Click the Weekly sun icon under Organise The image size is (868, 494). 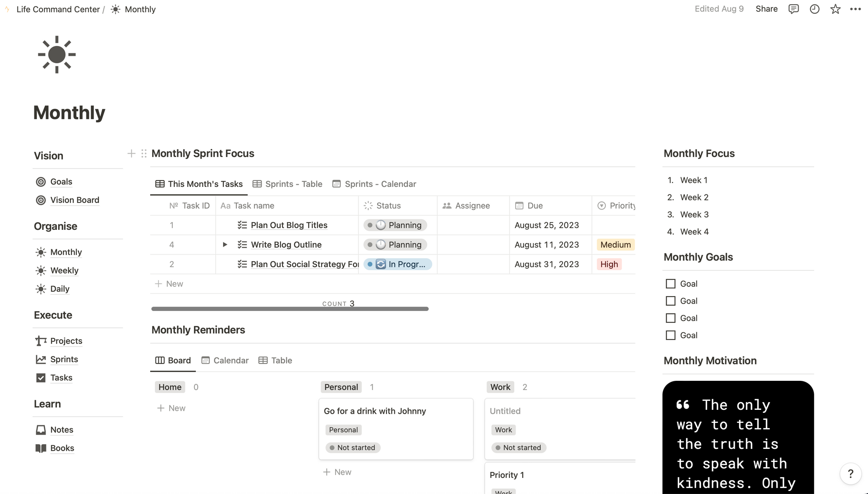tap(40, 270)
